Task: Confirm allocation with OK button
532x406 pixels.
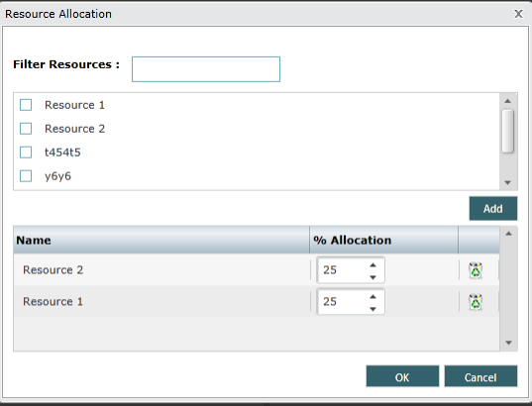Action: (402, 376)
